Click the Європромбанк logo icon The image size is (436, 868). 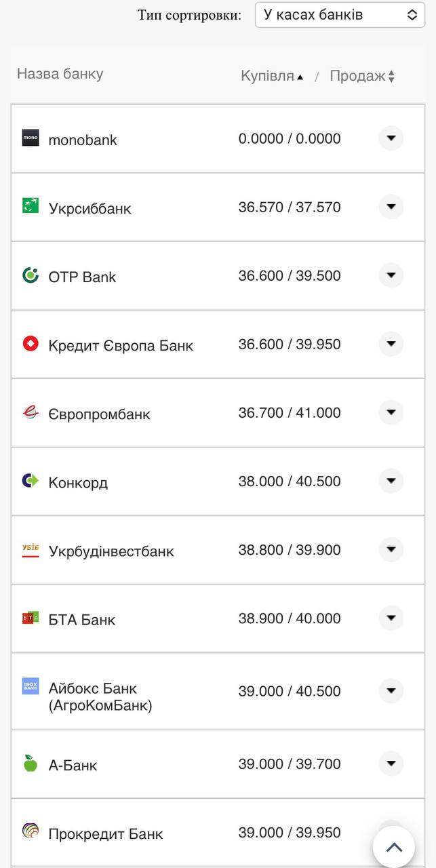30,412
